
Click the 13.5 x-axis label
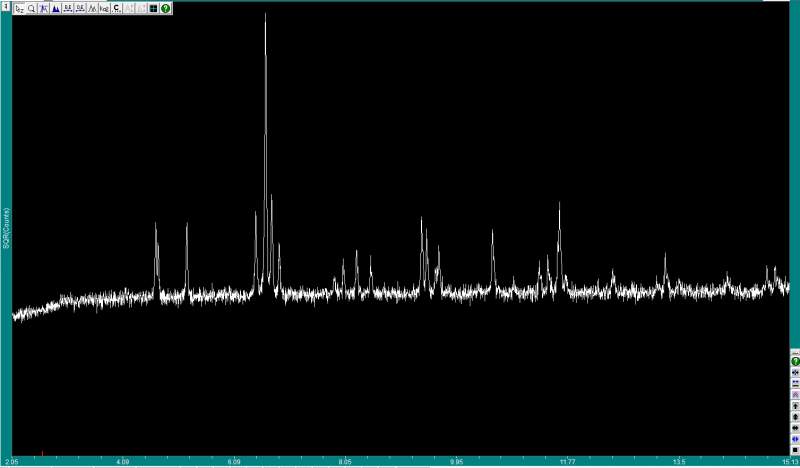[679, 462]
